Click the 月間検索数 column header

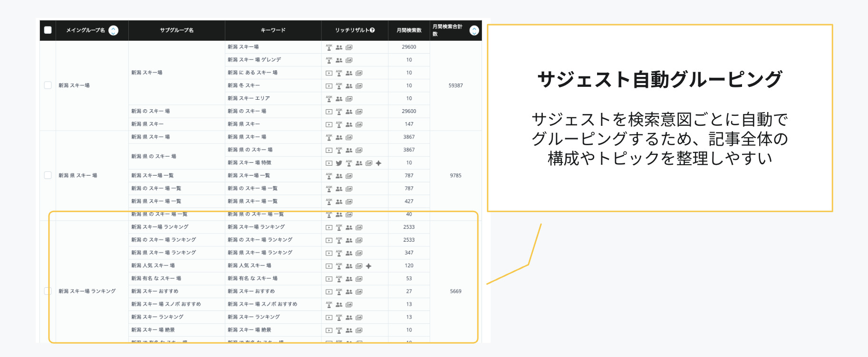click(409, 30)
